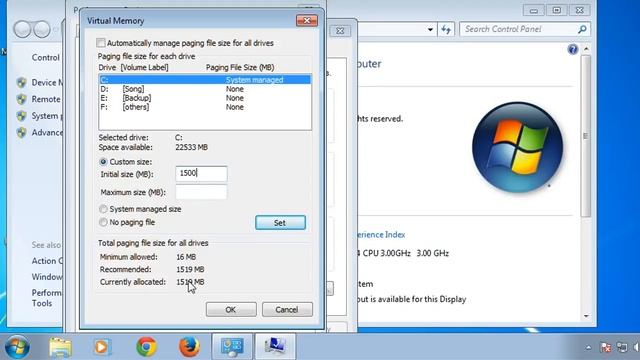Minimize the Control Panel System window

(533, 10)
